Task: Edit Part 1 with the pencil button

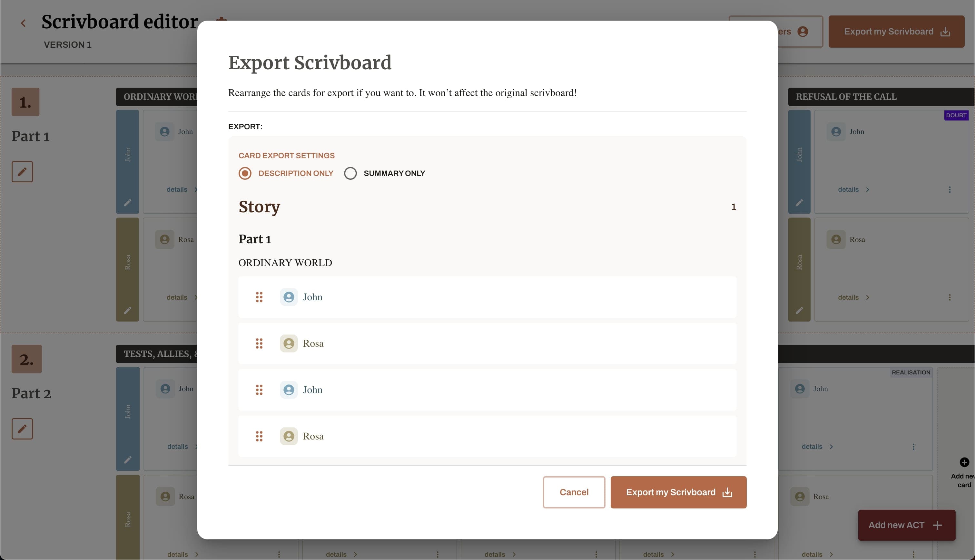Action: [22, 171]
